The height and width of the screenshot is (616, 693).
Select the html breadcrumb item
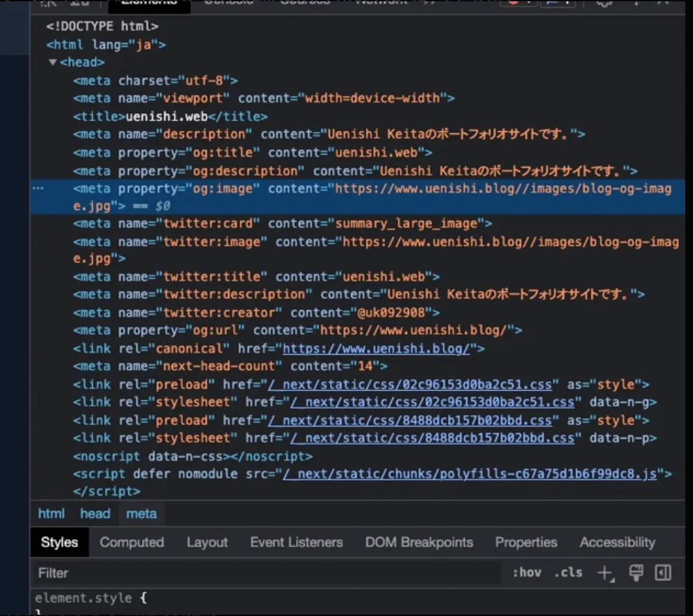pyautogui.click(x=51, y=514)
